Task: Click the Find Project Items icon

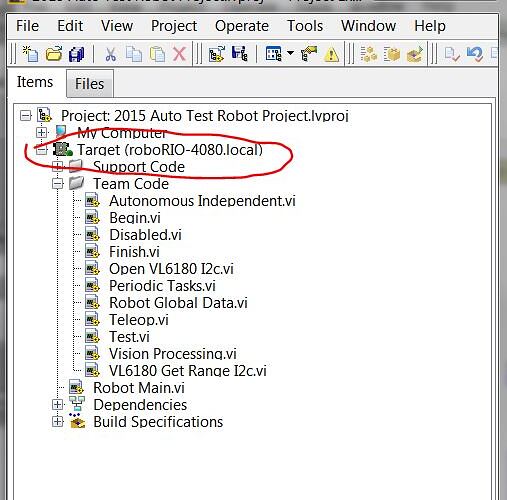Action: click(309, 54)
